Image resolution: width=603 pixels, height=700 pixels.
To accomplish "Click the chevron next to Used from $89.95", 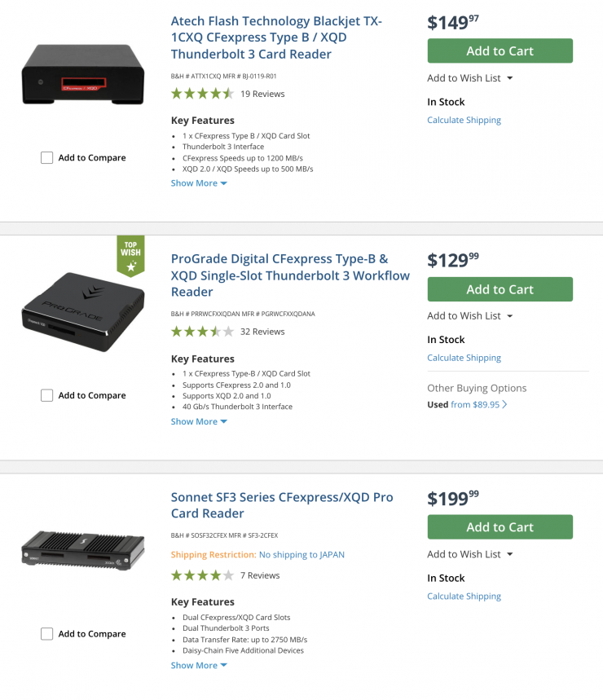I will (505, 404).
